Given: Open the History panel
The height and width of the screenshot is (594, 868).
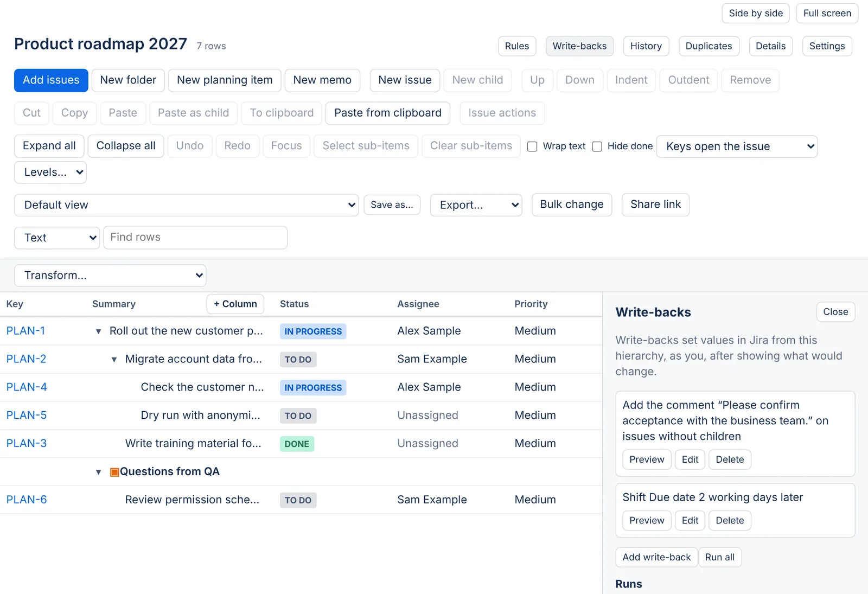Looking at the screenshot, I should [646, 46].
